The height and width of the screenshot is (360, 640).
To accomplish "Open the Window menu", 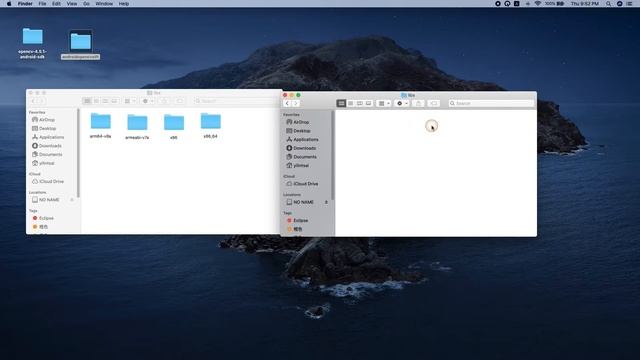I will (104, 4).
